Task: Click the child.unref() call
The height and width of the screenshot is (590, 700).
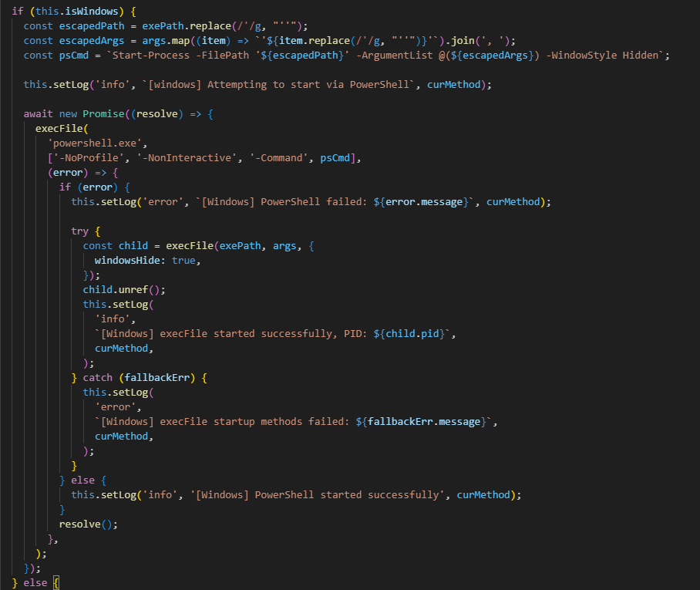Action: coord(124,289)
